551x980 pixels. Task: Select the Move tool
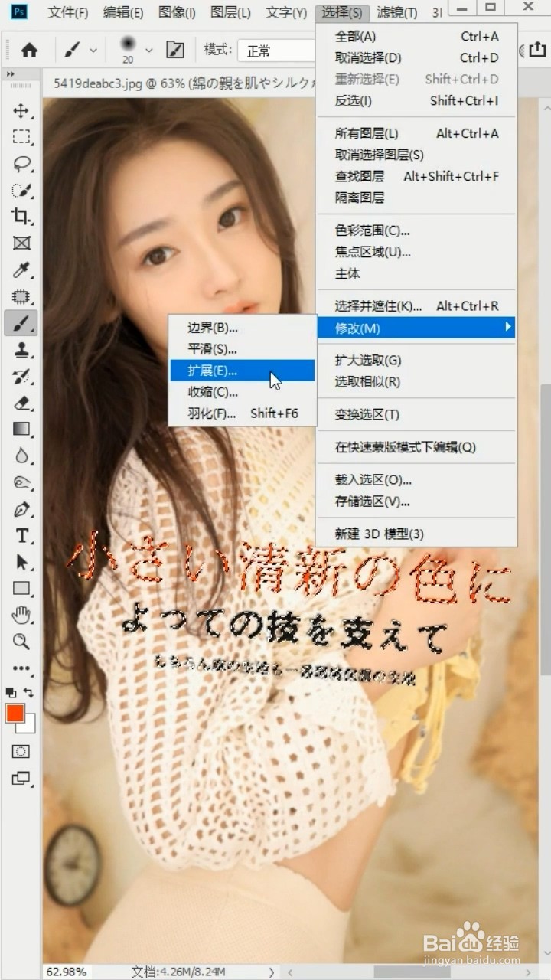(x=21, y=111)
